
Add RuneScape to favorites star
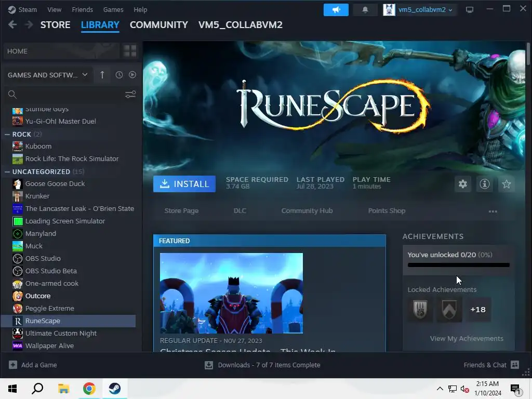(506, 184)
